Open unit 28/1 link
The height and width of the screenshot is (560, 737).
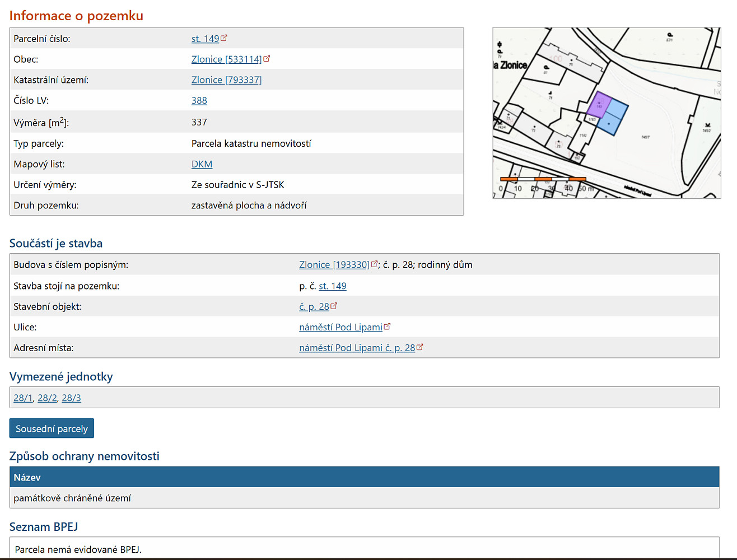tap(23, 398)
